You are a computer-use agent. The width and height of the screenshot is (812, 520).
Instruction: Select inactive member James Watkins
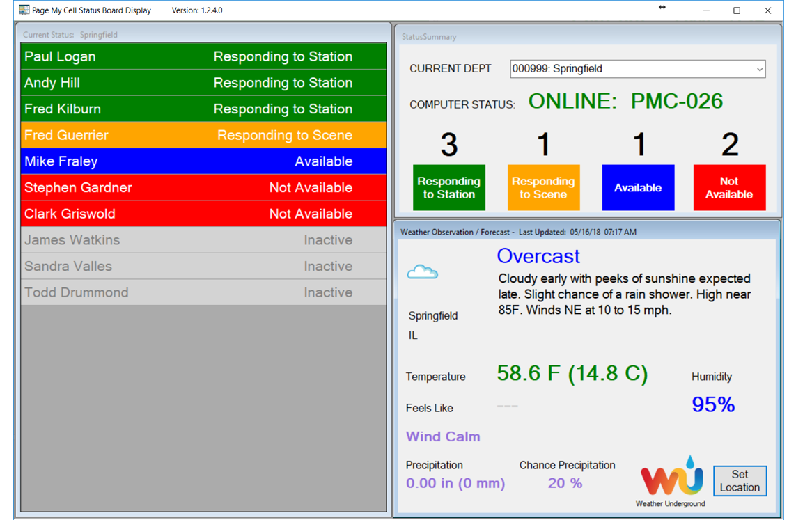point(203,240)
